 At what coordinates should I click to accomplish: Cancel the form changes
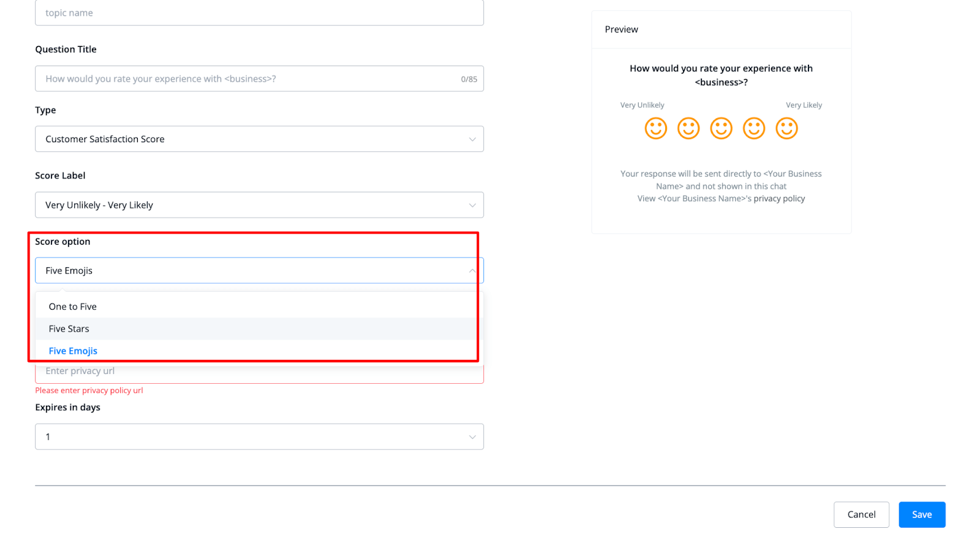click(x=861, y=515)
